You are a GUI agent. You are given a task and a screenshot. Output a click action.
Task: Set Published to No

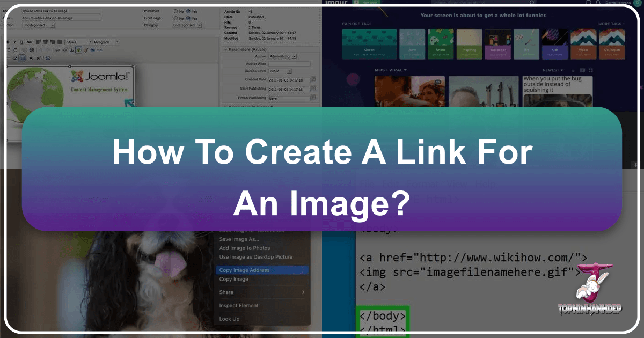click(x=175, y=11)
